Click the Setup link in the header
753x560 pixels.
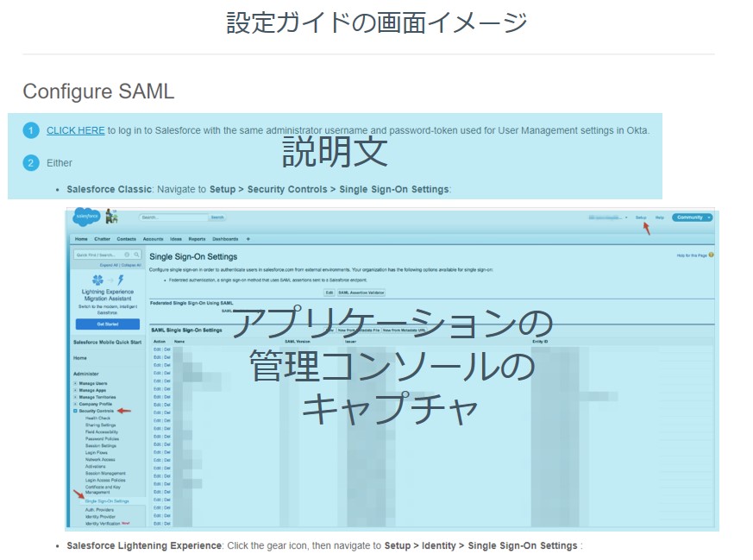point(641,217)
